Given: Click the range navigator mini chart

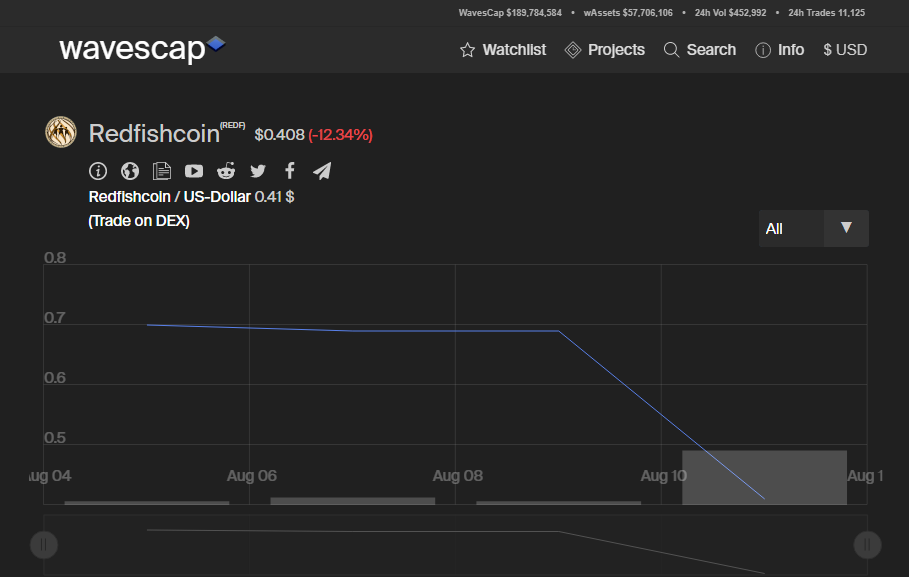Looking at the screenshot, I should (x=455, y=545).
